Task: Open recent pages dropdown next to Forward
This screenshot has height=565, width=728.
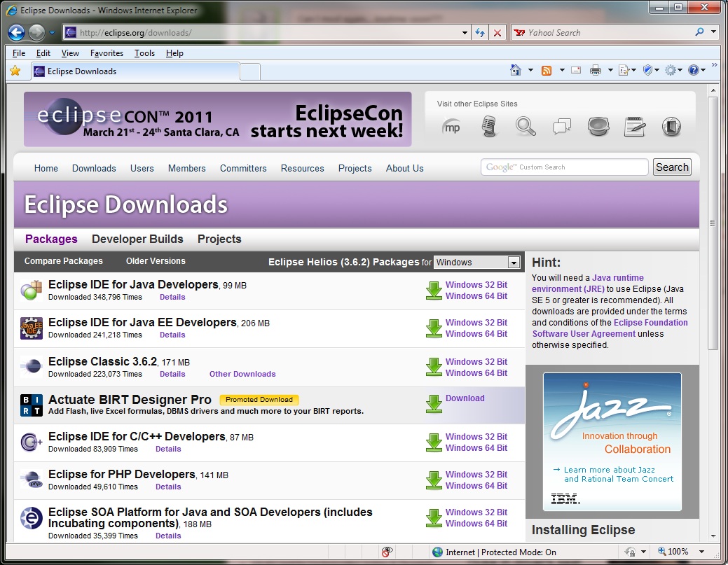Action: click(52, 32)
